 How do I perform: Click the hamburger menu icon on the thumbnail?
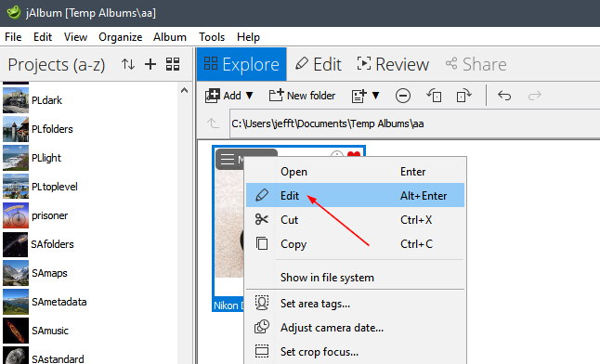pyautogui.click(x=228, y=159)
